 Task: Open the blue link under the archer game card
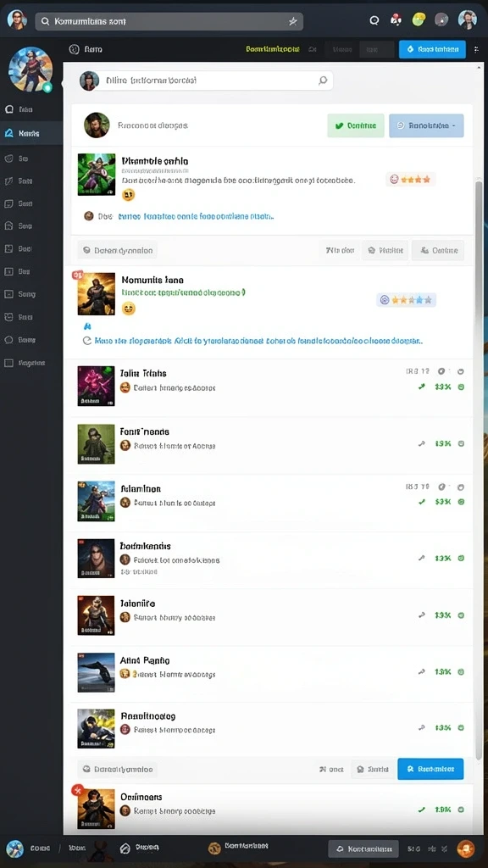pyautogui.click(x=197, y=216)
